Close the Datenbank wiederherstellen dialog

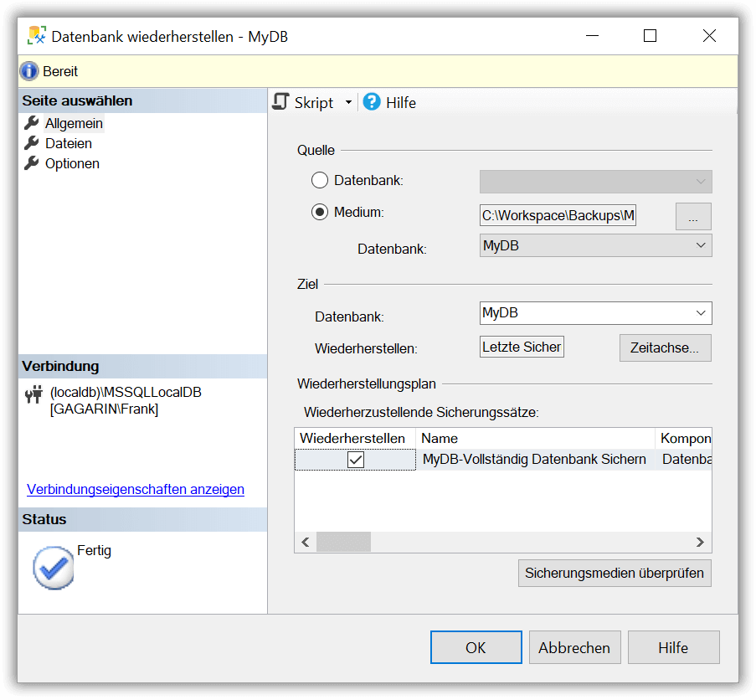[709, 36]
